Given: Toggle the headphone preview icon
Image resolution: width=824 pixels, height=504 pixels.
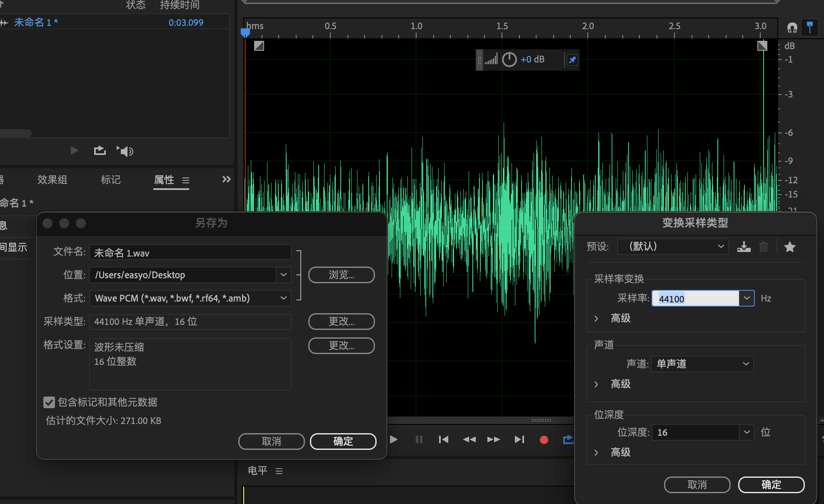Looking at the screenshot, I should click(x=792, y=28).
